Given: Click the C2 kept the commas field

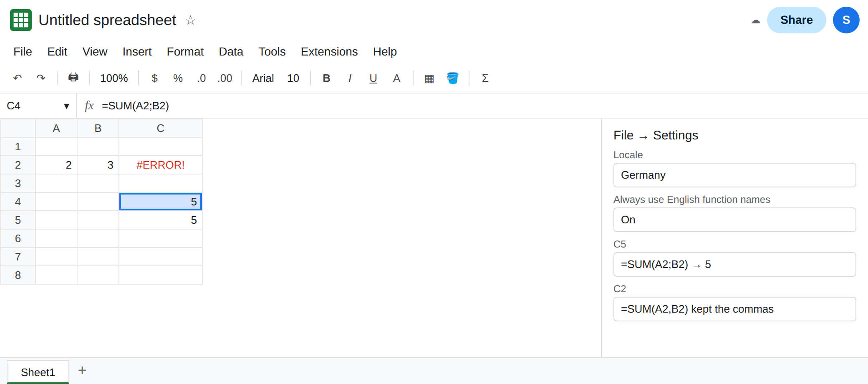Looking at the screenshot, I should point(734,309).
